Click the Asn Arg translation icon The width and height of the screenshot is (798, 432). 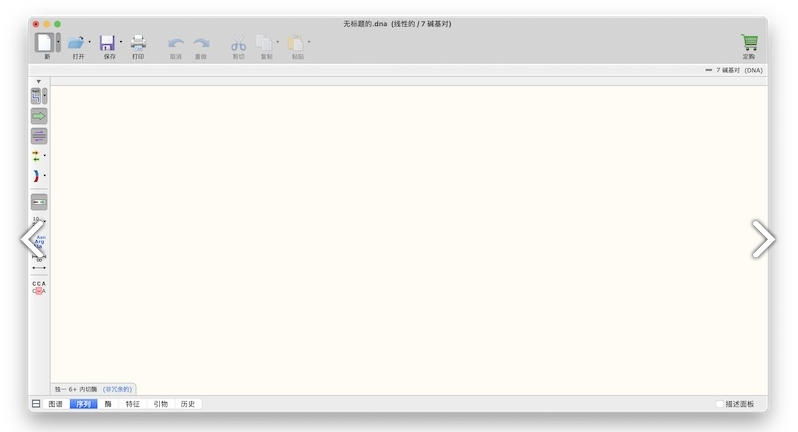(39, 241)
